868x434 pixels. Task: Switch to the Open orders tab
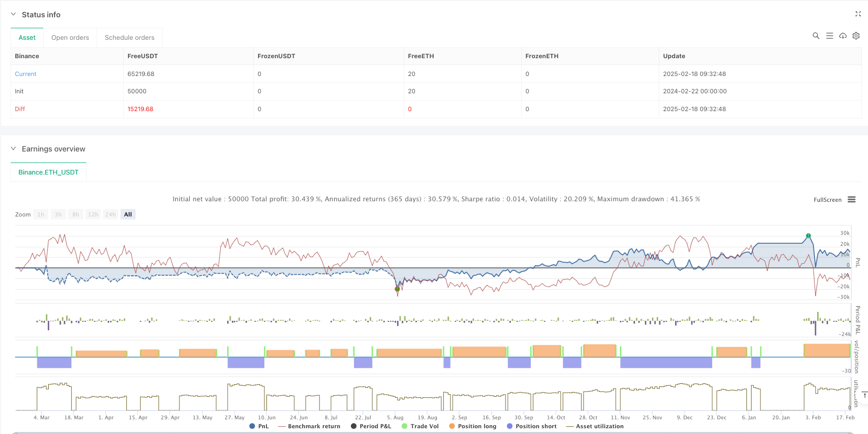point(70,38)
